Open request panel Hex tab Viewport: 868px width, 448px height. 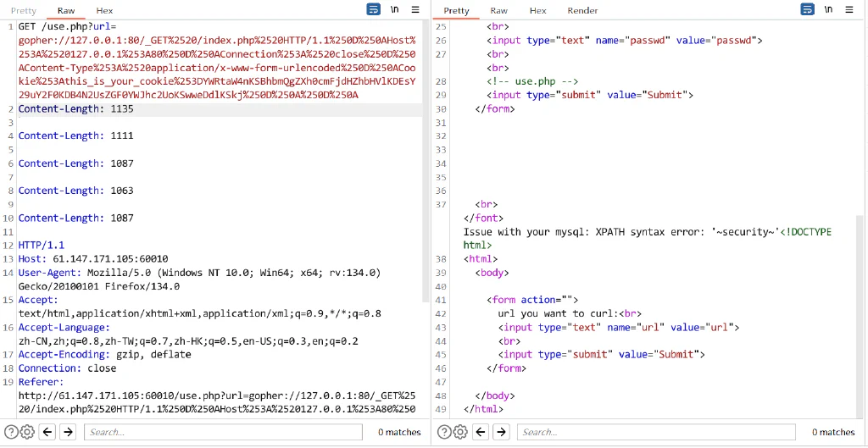(104, 10)
